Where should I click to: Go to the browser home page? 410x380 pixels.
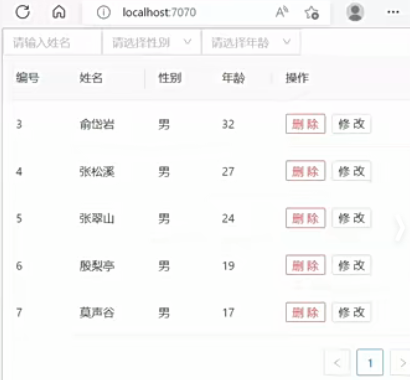pyautogui.click(x=59, y=12)
